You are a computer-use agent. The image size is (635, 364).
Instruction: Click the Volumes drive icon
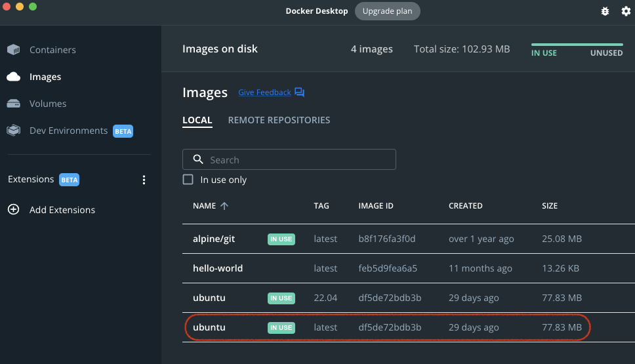[x=13, y=104]
